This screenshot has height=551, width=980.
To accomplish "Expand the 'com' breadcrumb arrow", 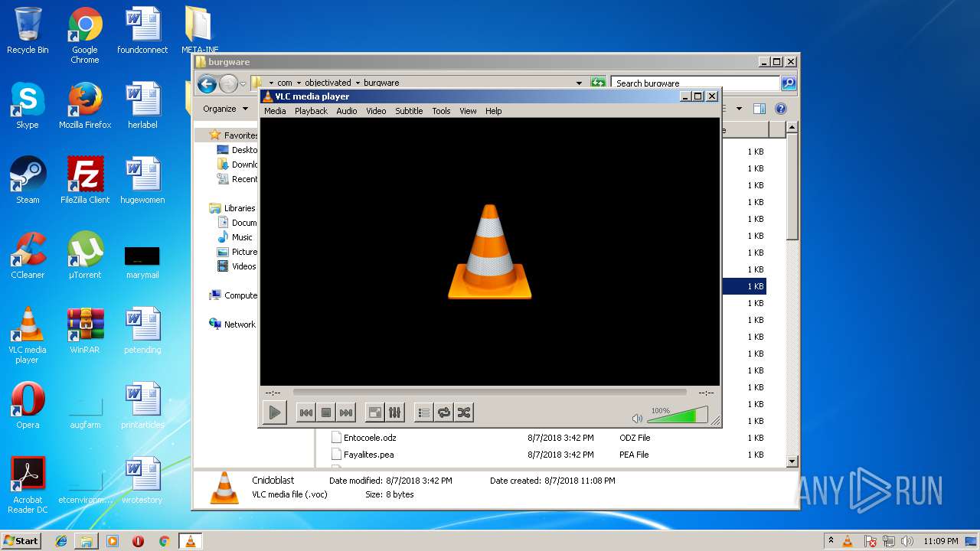I will (299, 83).
